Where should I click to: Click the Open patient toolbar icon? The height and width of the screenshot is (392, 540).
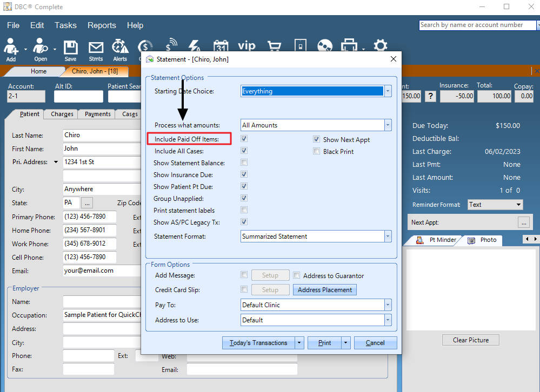[x=41, y=49]
